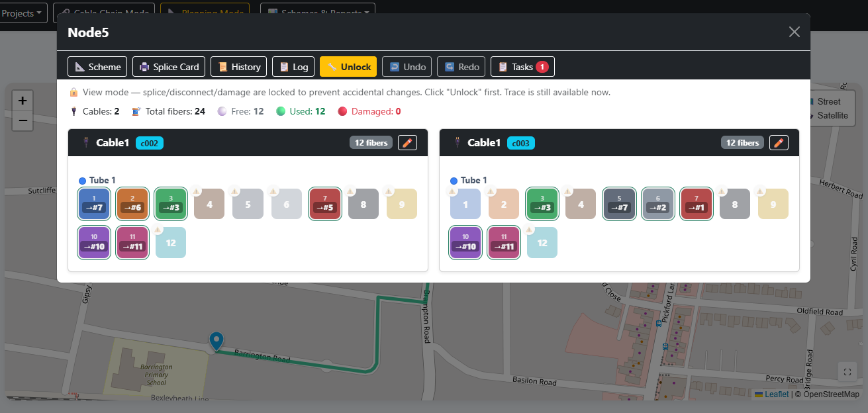868x413 pixels.
Task: Select fiber 11 in cable c002
Action: coord(132,242)
